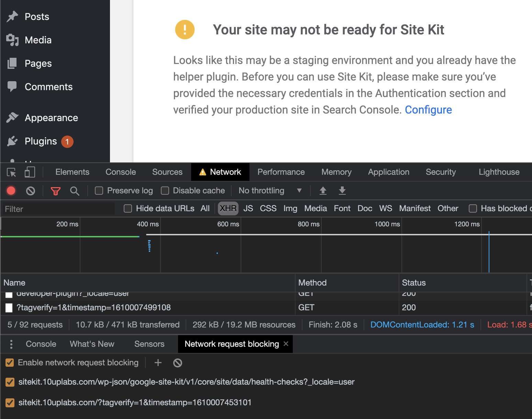Close the Network request blocking tab

pos(286,344)
